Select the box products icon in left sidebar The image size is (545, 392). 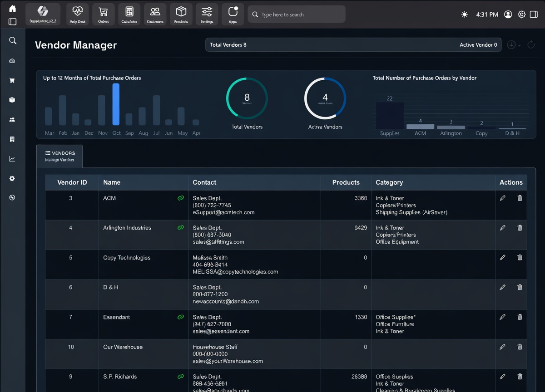[12, 100]
